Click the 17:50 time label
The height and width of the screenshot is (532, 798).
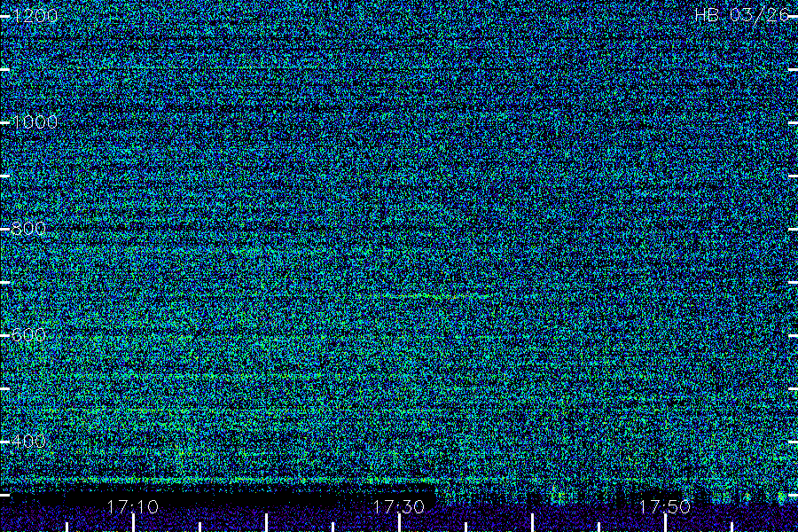(665, 506)
